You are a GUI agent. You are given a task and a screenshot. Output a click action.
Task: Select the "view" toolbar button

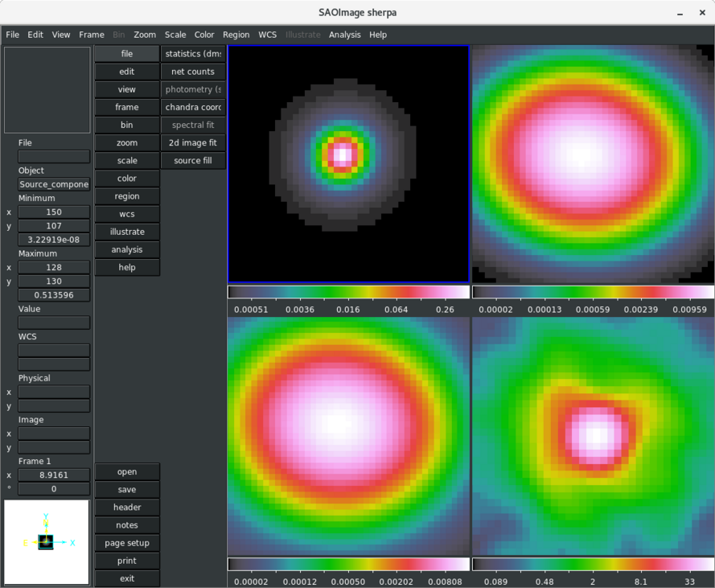point(126,89)
